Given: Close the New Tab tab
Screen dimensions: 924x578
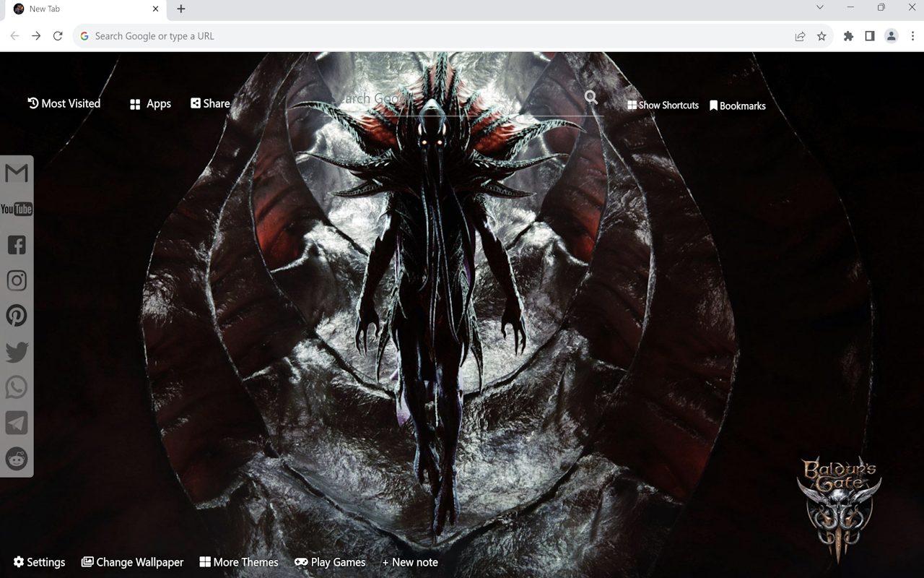Looking at the screenshot, I should pyautogui.click(x=155, y=9).
